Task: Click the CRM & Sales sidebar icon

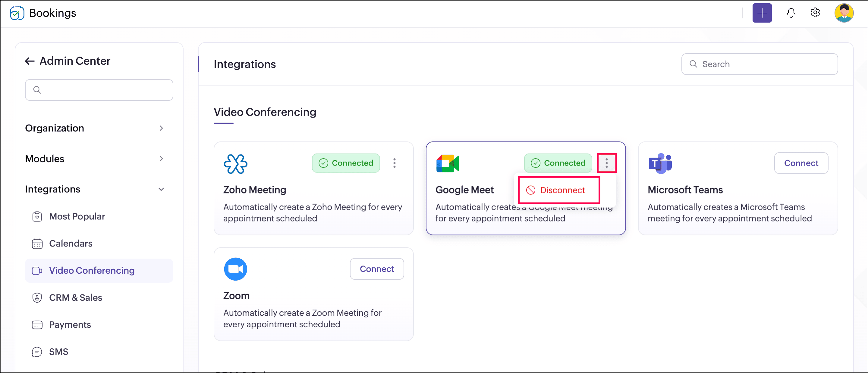Action: [37, 298]
